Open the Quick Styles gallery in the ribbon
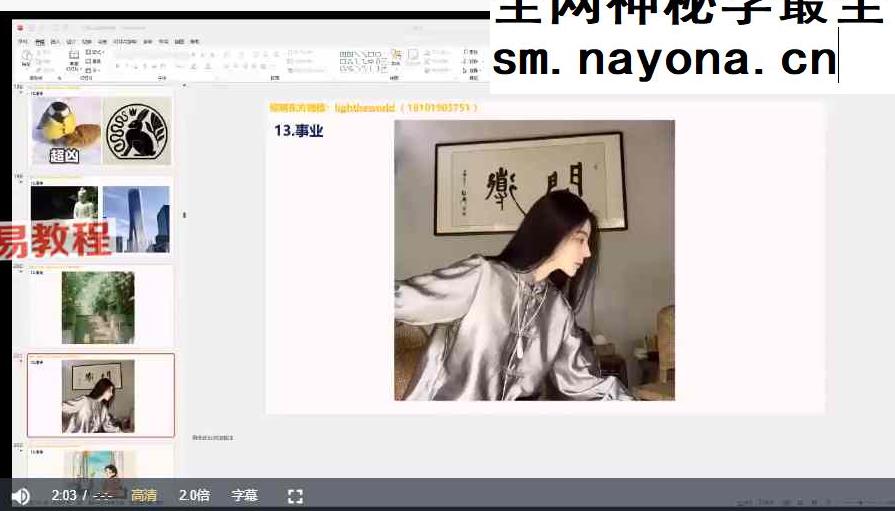This screenshot has height=511, width=895. (413, 58)
